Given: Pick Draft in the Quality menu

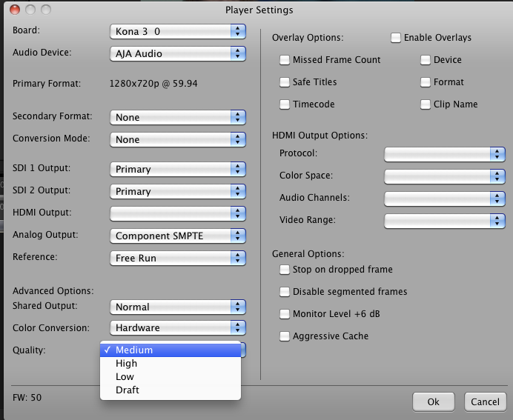Looking at the screenshot, I should click(128, 390).
